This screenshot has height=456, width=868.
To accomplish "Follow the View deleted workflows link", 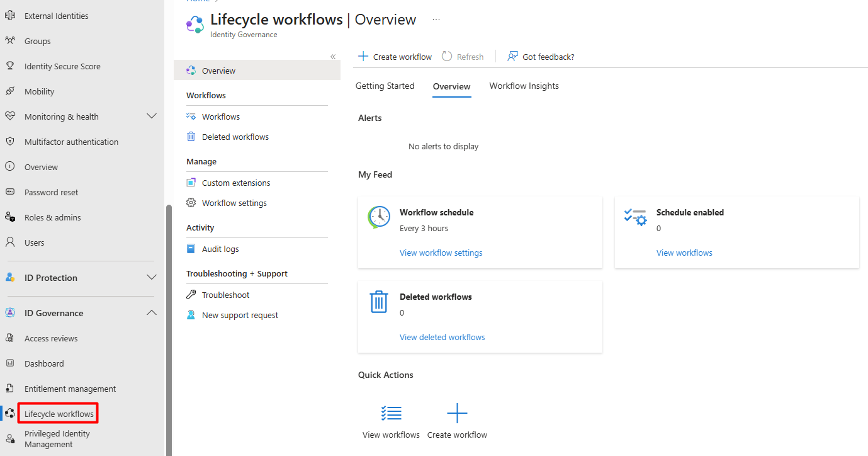I will tap(442, 337).
